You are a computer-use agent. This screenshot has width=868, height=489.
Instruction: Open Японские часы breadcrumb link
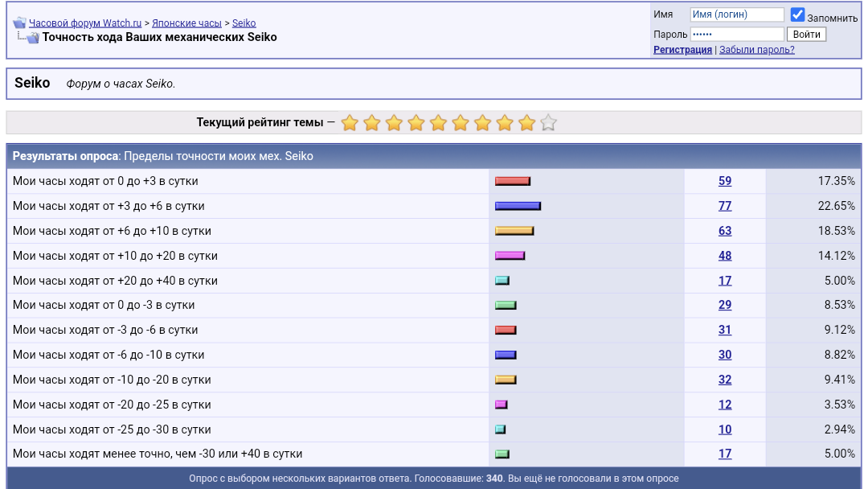tap(186, 23)
